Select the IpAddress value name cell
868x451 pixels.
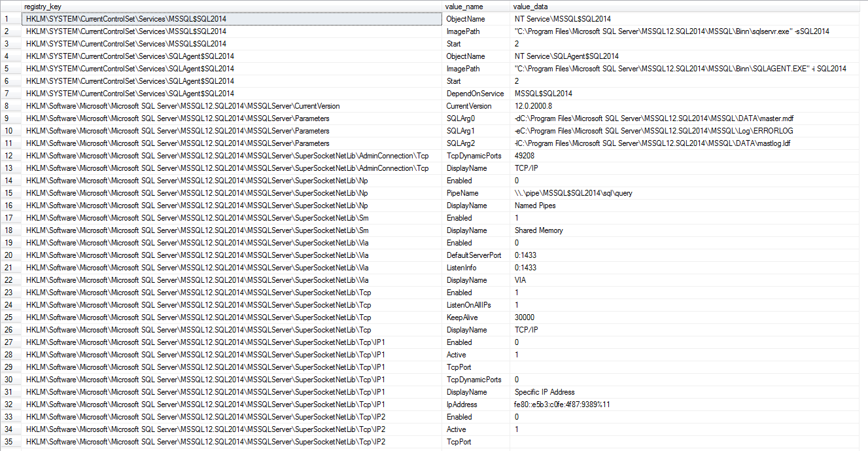476,405
